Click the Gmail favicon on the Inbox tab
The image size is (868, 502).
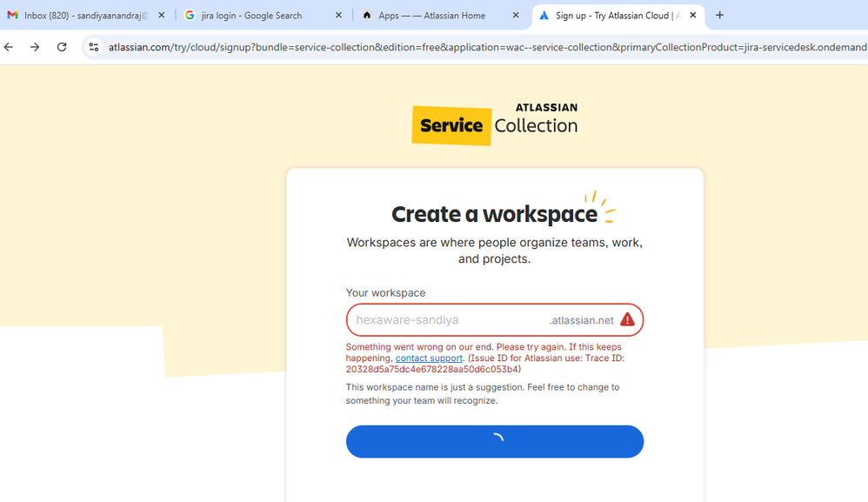pyautogui.click(x=12, y=16)
